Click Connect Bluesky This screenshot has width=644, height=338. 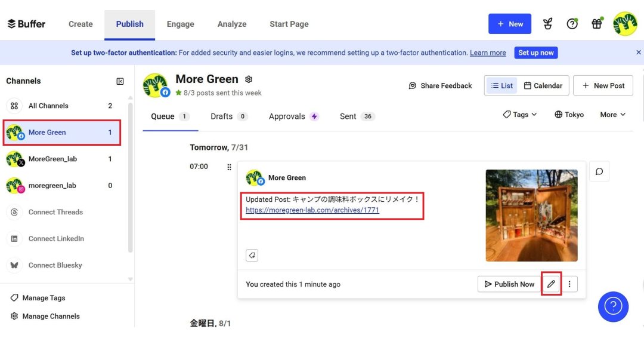55,265
